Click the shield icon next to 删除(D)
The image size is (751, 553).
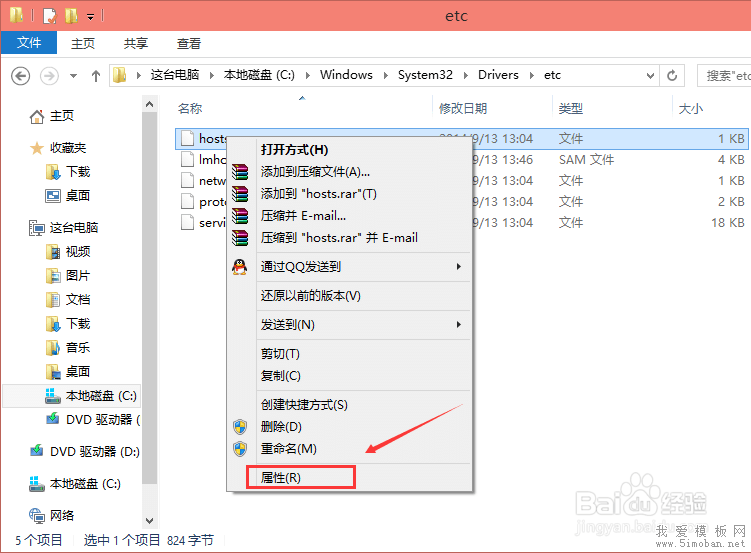(x=239, y=427)
